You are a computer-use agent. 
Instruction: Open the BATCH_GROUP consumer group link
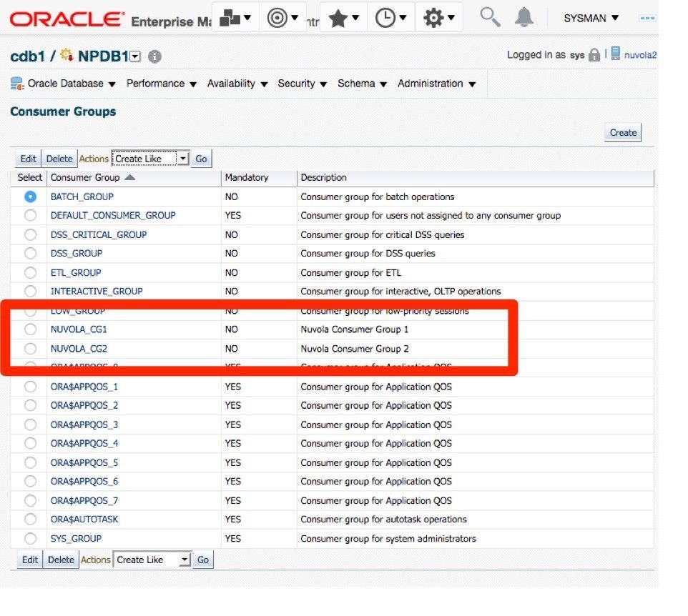click(x=82, y=197)
